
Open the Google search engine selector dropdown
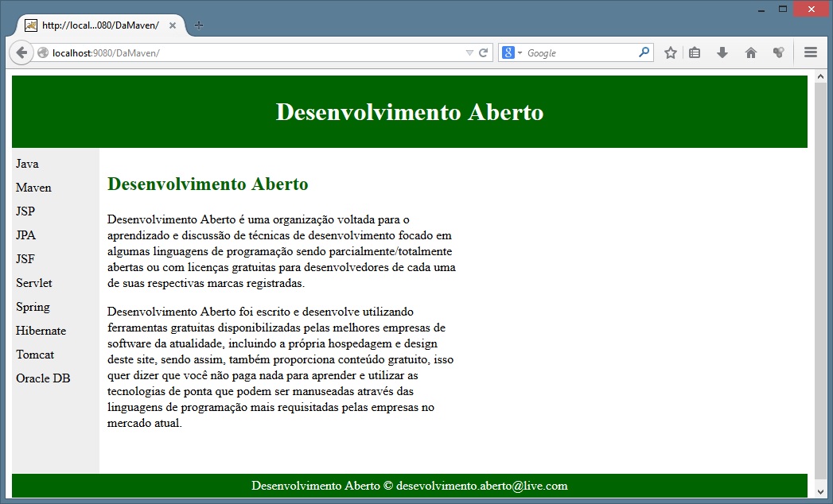(512, 52)
